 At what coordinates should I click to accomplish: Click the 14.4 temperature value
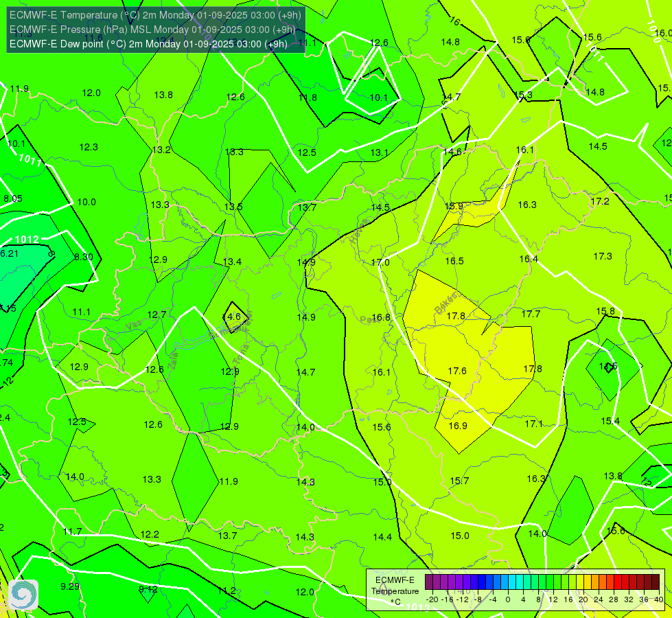[x=382, y=537]
